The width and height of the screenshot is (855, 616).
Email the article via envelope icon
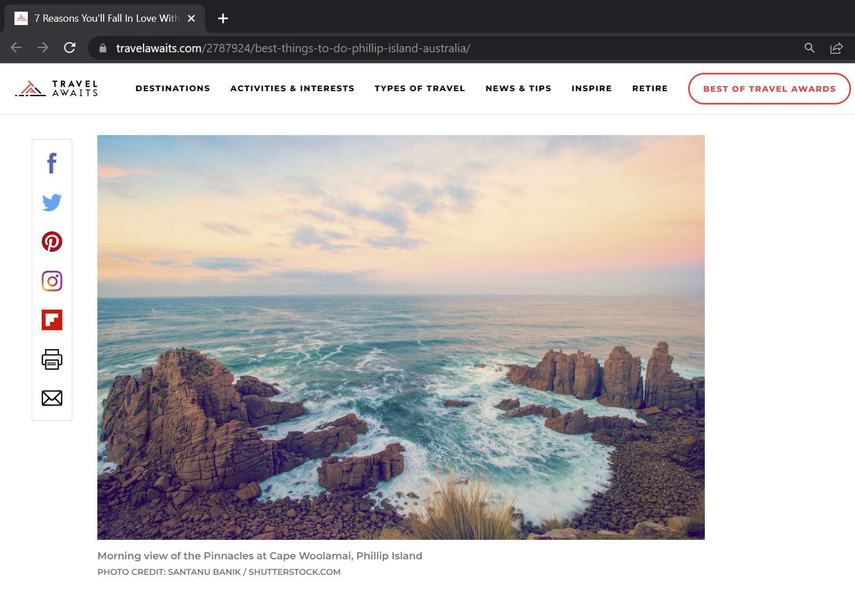52,398
